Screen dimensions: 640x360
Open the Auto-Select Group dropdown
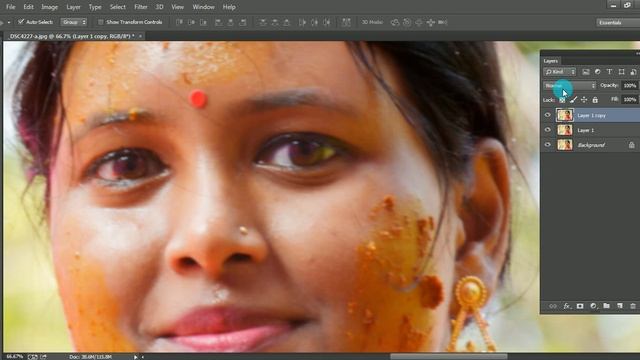click(x=73, y=22)
